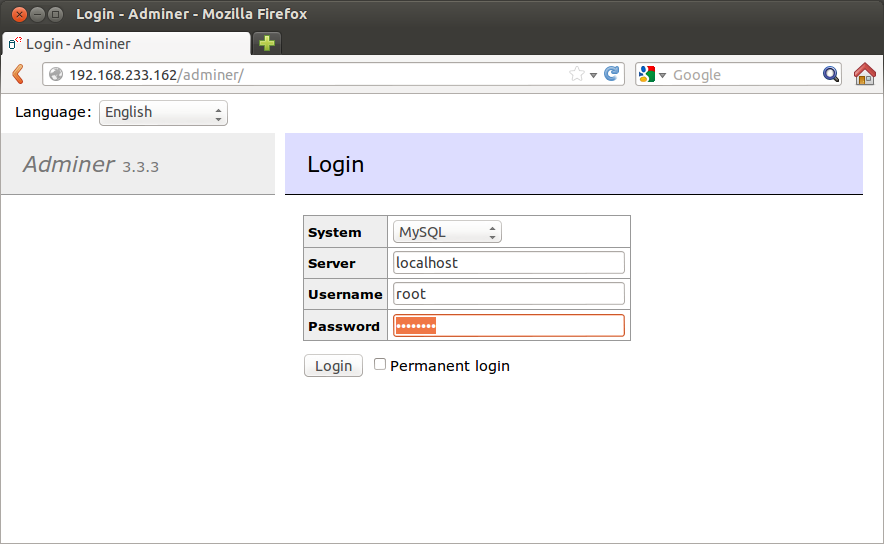The image size is (884, 544).
Task: Click the Username field containing root
Action: click(x=509, y=294)
